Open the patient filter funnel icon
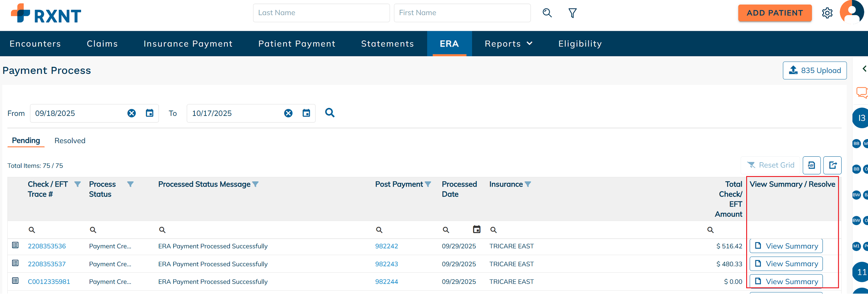This screenshot has height=294, width=868. coord(572,13)
